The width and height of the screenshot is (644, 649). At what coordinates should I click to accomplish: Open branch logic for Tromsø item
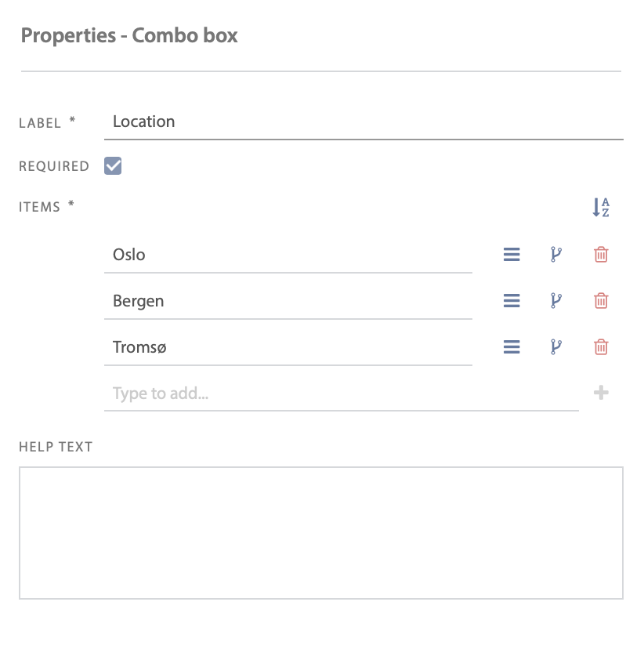556,347
